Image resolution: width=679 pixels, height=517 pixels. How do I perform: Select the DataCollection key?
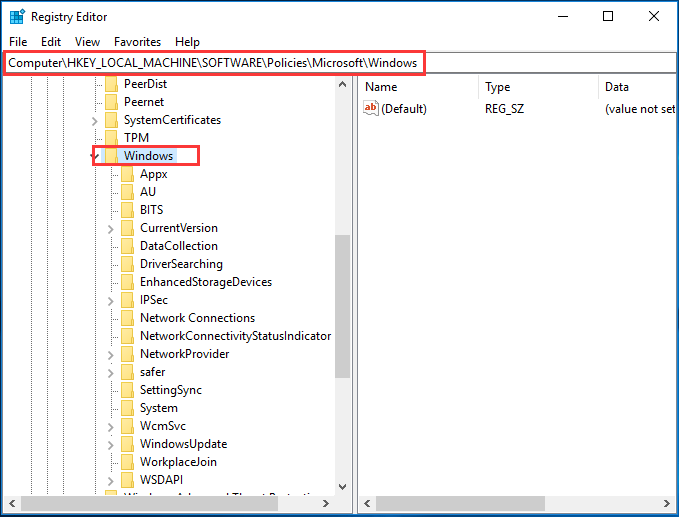coord(178,246)
